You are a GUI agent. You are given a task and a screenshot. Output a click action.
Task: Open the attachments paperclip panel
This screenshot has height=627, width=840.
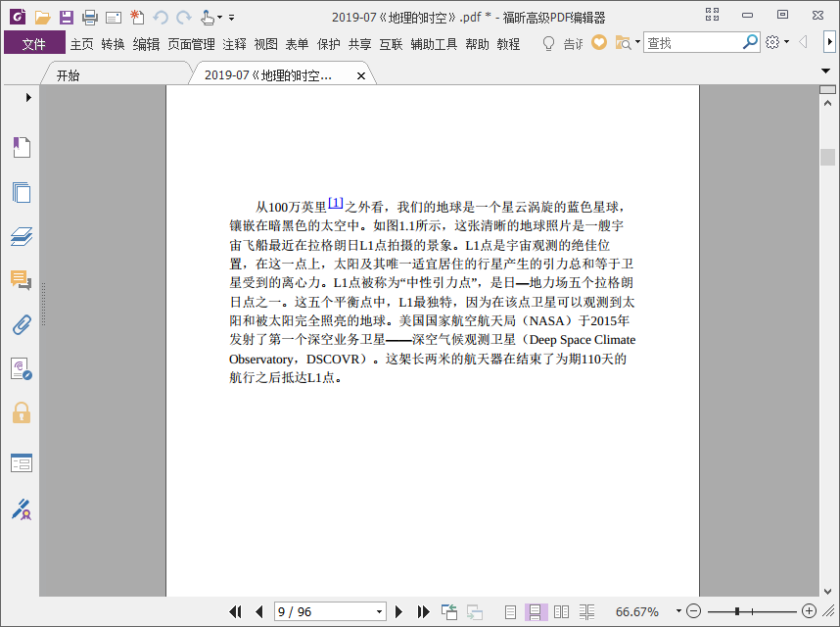(22, 325)
